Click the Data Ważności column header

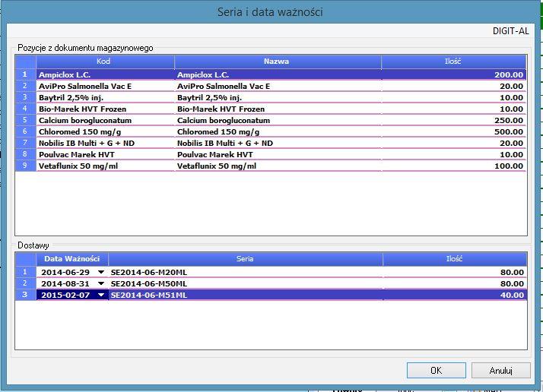click(x=72, y=259)
